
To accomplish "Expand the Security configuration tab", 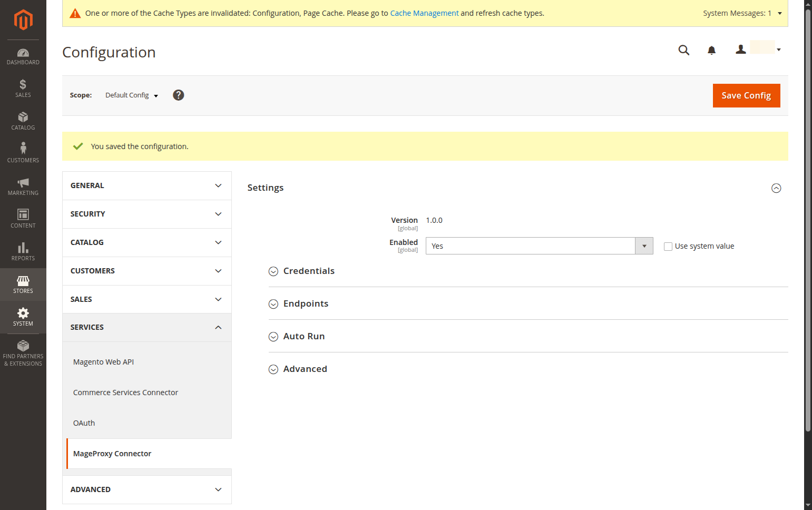I will [x=147, y=214].
